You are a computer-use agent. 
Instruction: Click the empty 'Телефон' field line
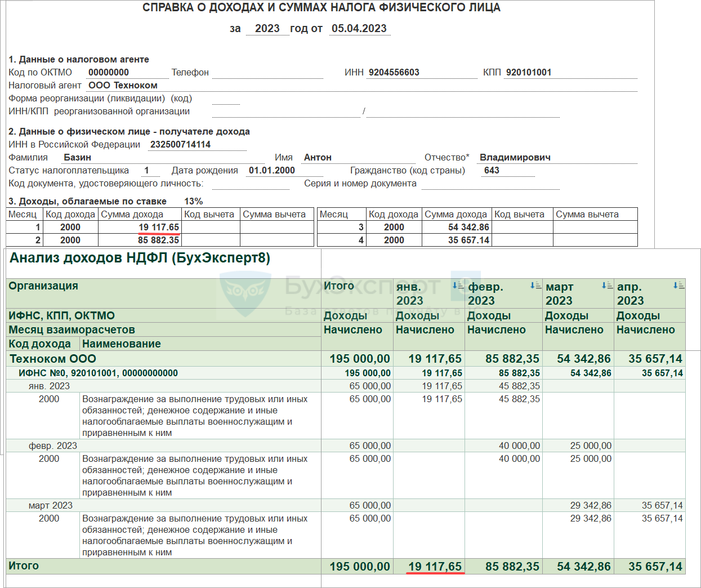click(x=267, y=73)
